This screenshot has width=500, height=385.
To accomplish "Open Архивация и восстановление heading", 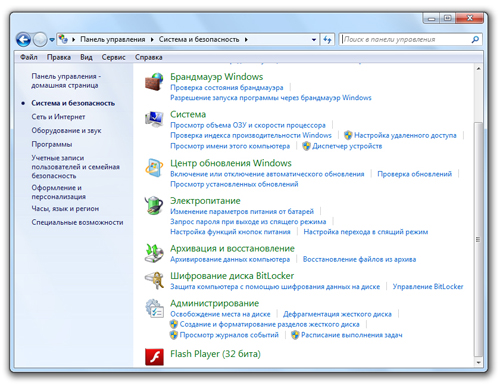I will click(x=232, y=248).
